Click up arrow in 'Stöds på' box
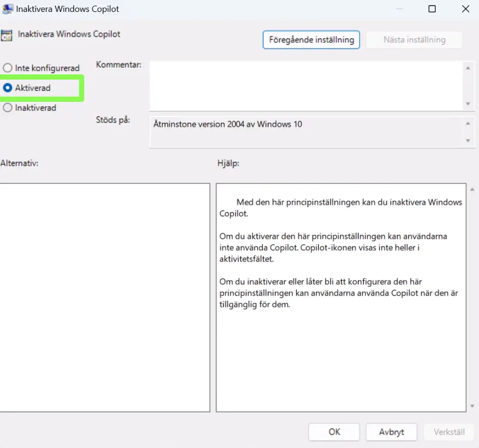 pos(468,123)
